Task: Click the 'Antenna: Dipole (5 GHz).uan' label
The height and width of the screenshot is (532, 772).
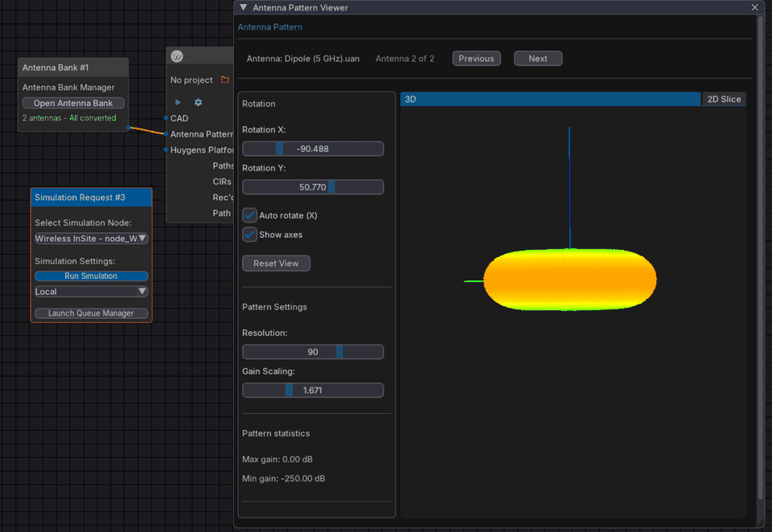Action: [x=303, y=59]
